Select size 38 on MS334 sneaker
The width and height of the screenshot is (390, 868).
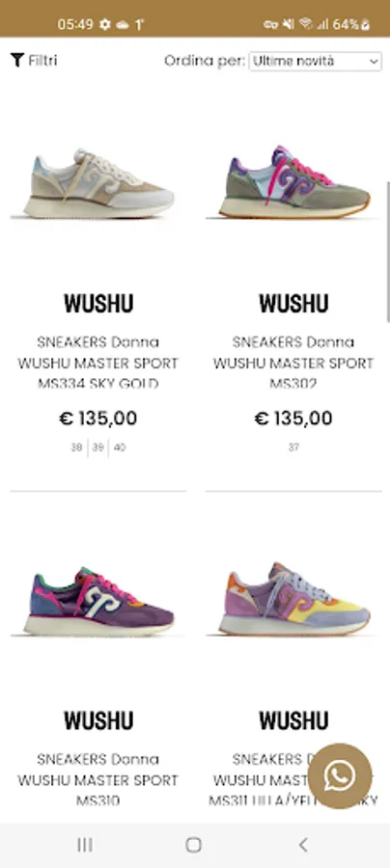coord(76,448)
